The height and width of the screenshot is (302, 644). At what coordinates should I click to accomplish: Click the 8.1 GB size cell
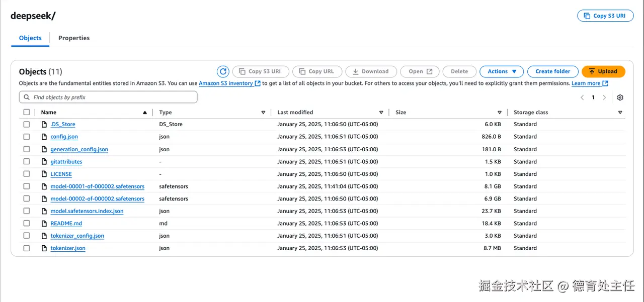tap(492, 186)
